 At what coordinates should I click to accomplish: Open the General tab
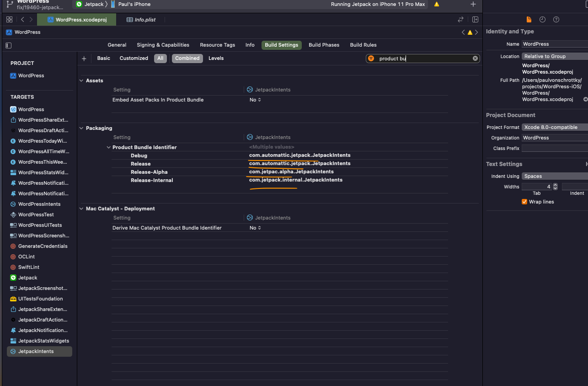[x=117, y=45]
